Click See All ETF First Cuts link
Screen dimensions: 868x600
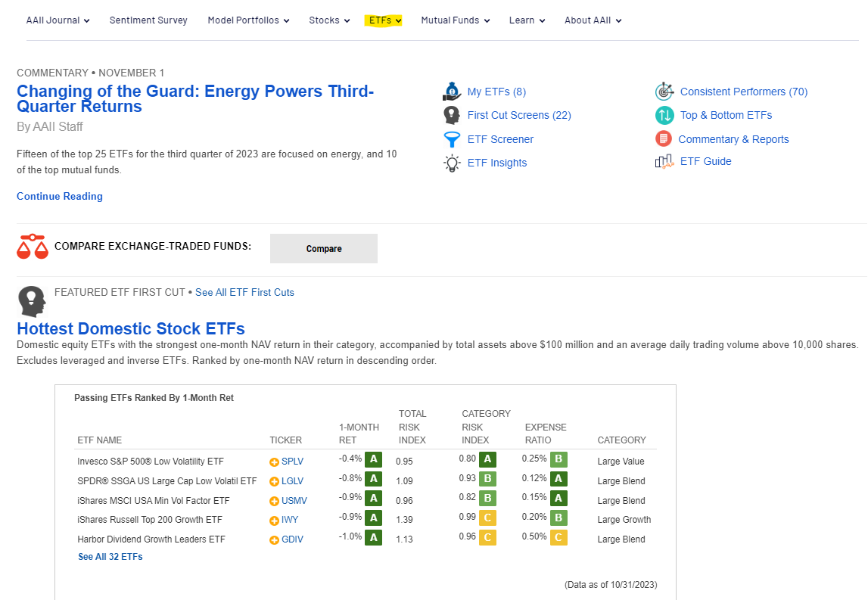point(244,292)
